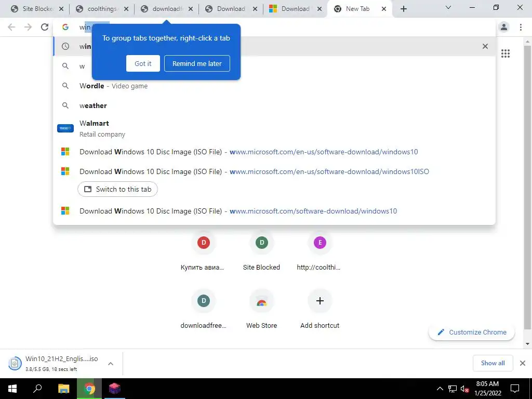532x399 pixels.
Task: Open the Google apps grid icon
Action: (506, 54)
